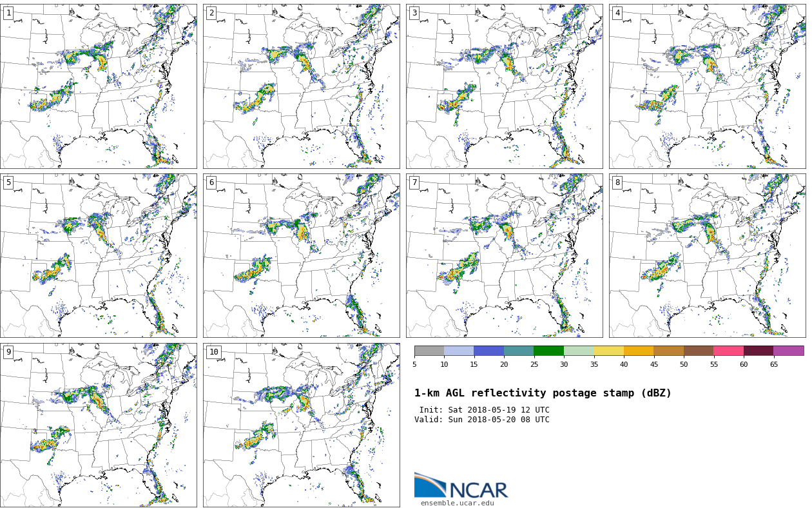Image resolution: width=812 pixels, height=508 pixels.
Task: Select the purple 65+ dBZ swatch
Action: (x=788, y=351)
